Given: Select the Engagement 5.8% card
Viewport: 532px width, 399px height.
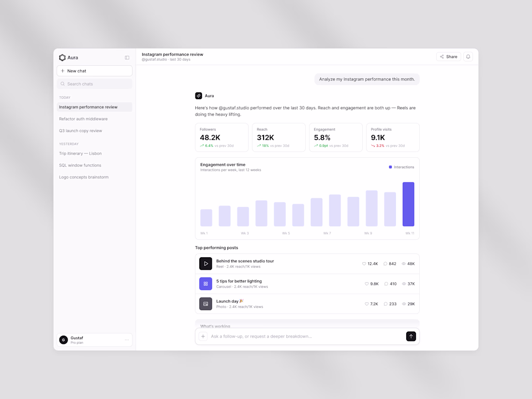Looking at the screenshot, I should click(x=336, y=137).
